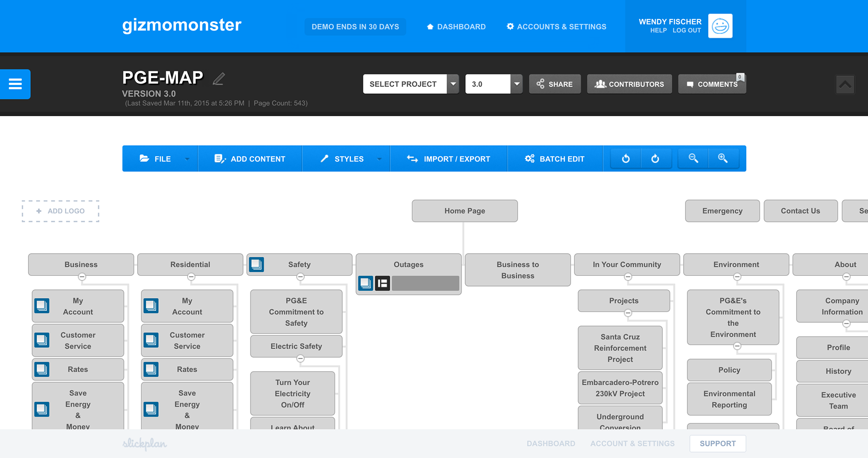868x458 pixels.
Task: Click Demo Ends in 30 Days banner
Action: pos(355,27)
